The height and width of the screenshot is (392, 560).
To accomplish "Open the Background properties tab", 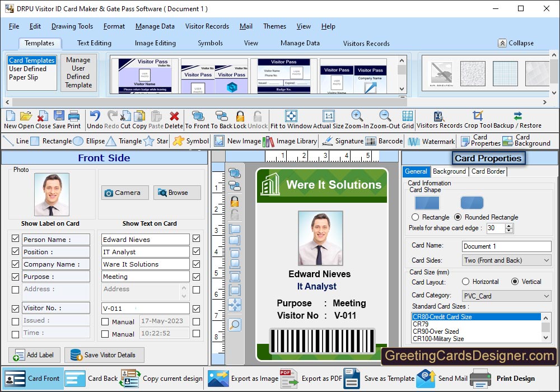I will click(449, 171).
